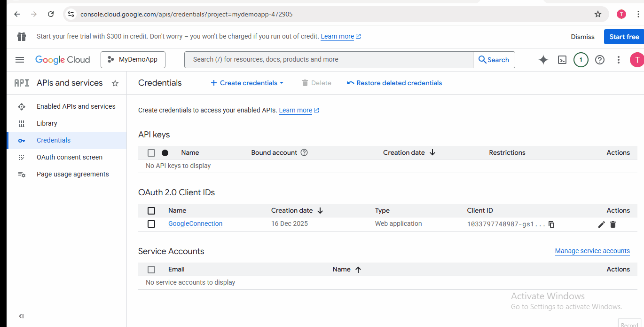Go to OAuth consent screen

pos(70,157)
